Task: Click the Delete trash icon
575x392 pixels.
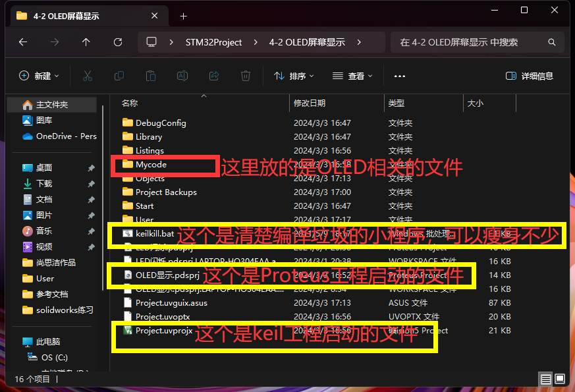Action: 245,76
